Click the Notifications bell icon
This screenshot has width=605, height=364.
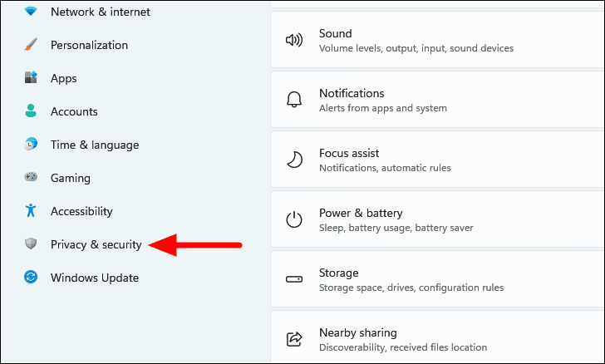click(294, 100)
